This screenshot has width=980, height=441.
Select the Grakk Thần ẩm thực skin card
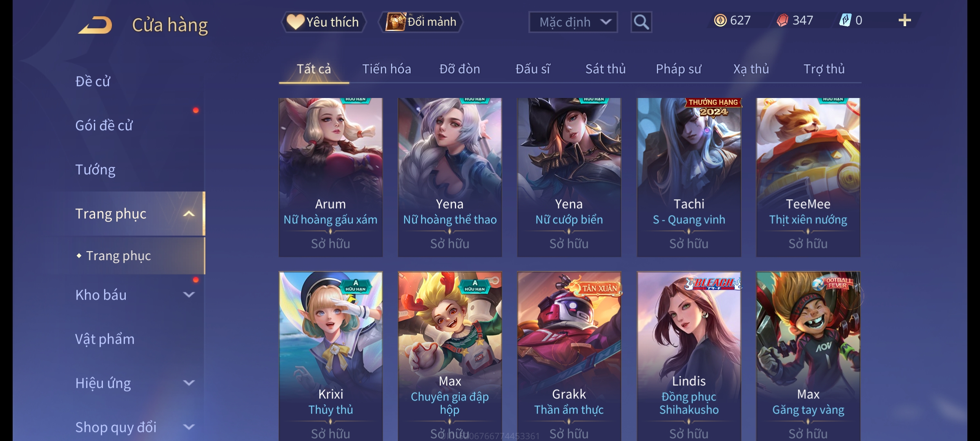coord(569,356)
